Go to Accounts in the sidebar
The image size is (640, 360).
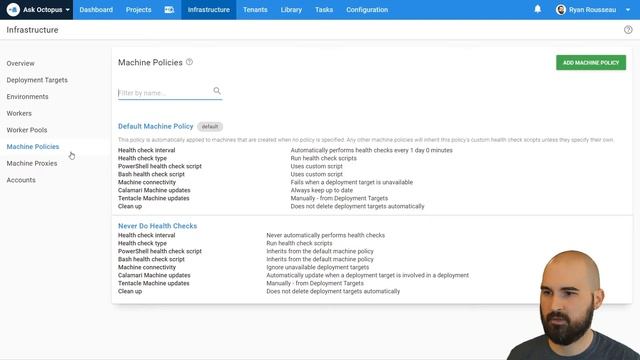click(21, 180)
